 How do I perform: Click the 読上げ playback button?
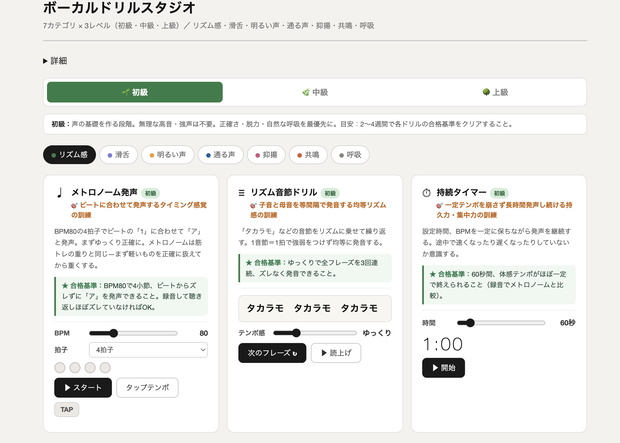click(336, 353)
